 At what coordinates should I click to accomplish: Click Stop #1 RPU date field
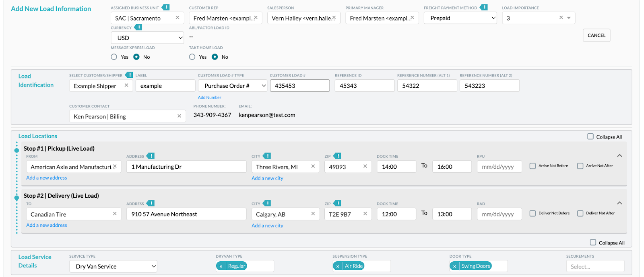pyautogui.click(x=500, y=167)
